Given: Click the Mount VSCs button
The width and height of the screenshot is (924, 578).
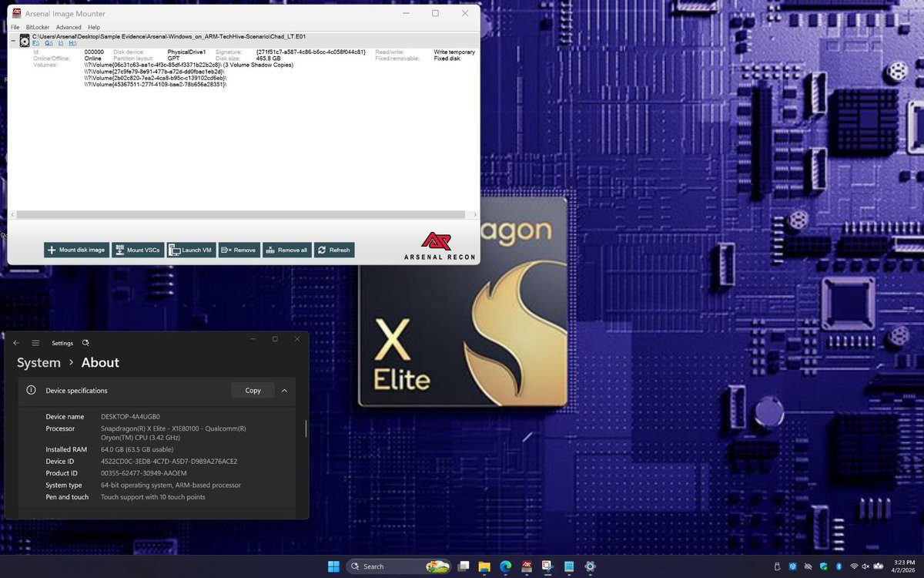Looking at the screenshot, I should coord(137,250).
